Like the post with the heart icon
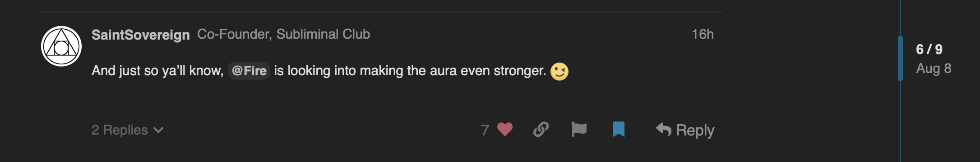The width and height of the screenshot is (980, 162). [505, 130]
